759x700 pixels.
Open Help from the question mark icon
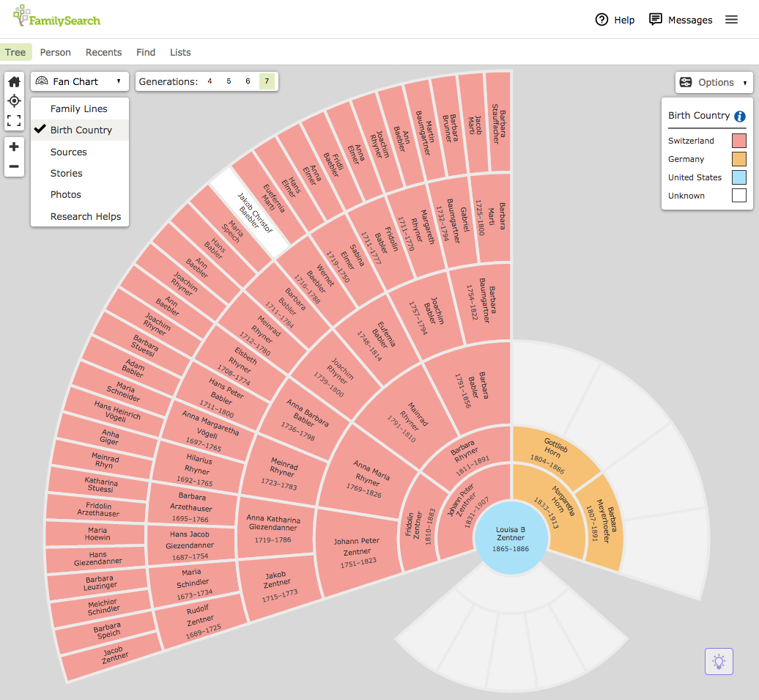pos(602,20)
